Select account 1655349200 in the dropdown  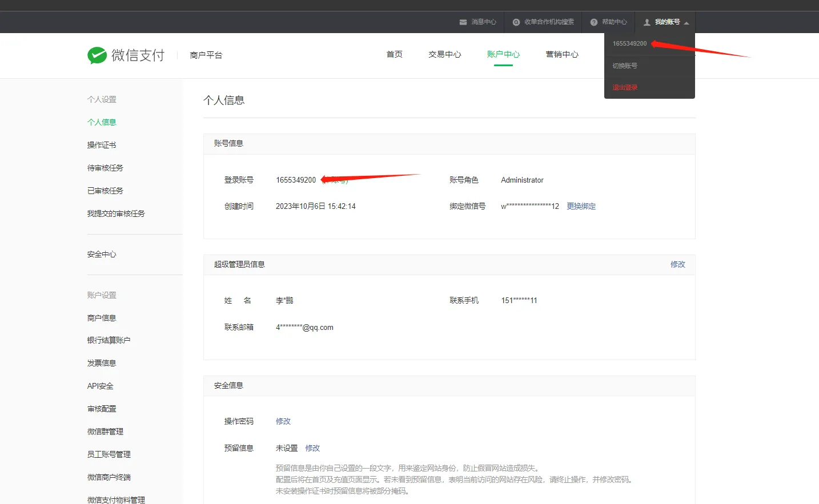click(x=629, y=43)
